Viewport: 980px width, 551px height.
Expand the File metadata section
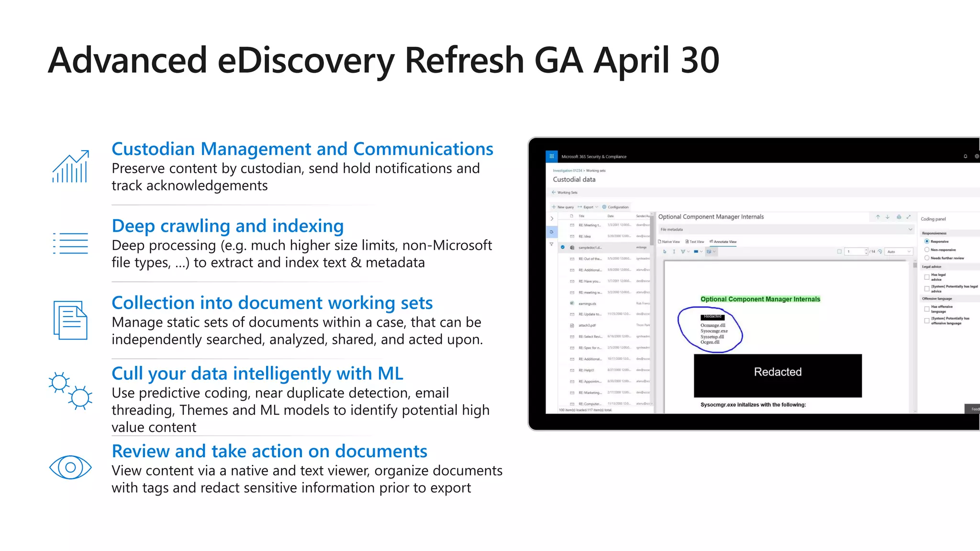coord(910,230)
